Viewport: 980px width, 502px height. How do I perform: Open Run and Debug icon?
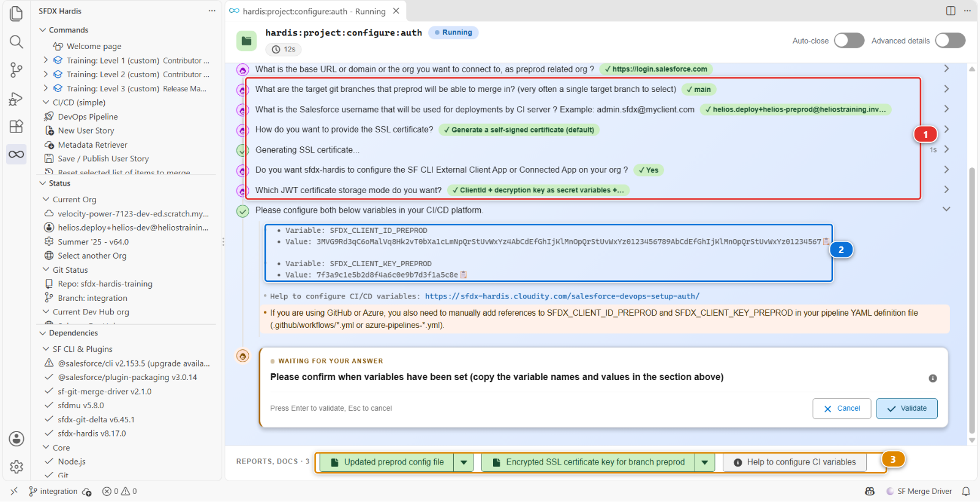17,98
